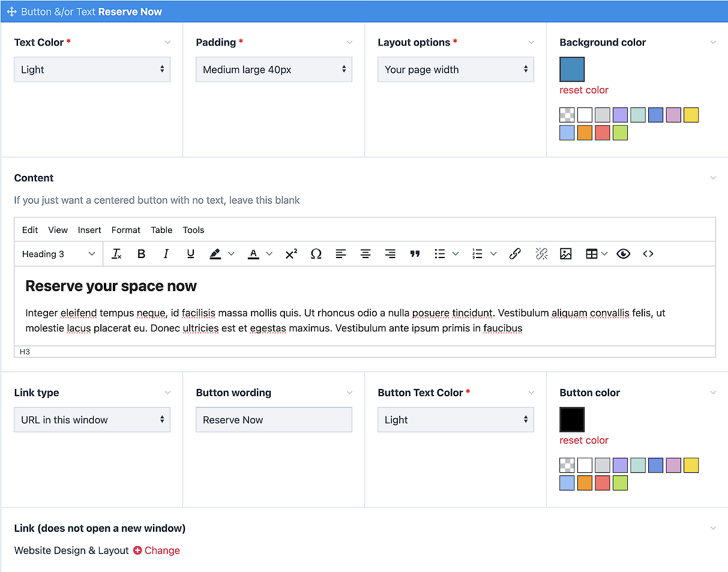The image size is (728, 572).
Task: Open the Format menu
Action: [125, 230]
